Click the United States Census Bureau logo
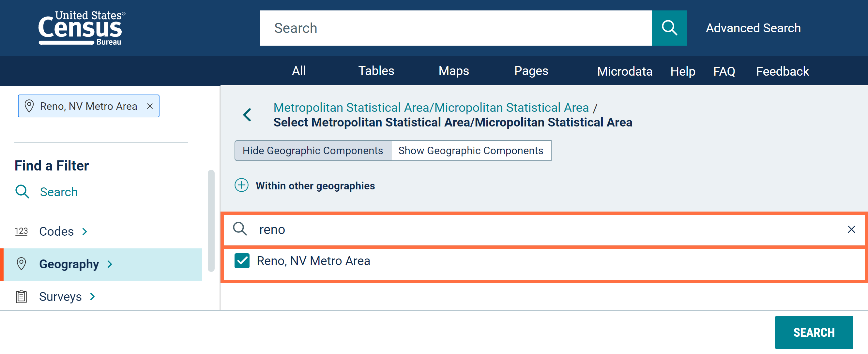The image size is (868, 354). point(82,28)
